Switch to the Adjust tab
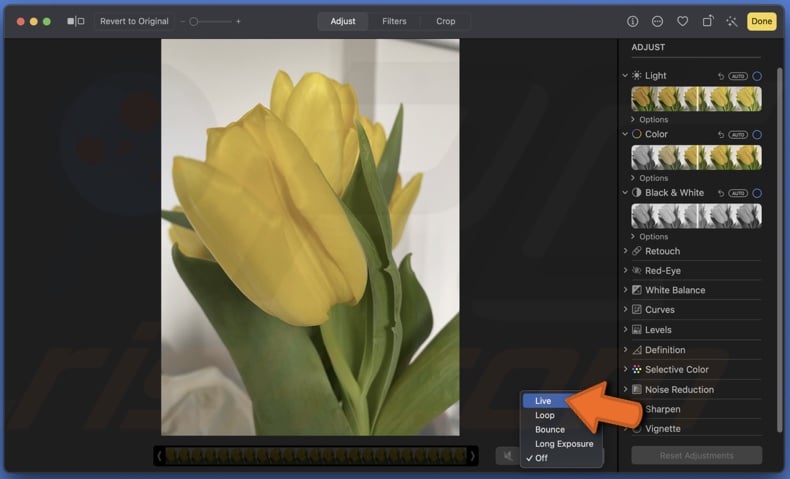The height and width of the screenshot is (479, 790). click(343, 21)
